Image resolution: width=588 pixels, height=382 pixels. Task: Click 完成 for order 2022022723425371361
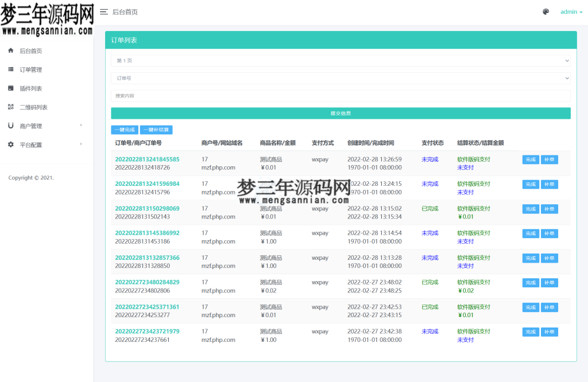pyautogui.click(x=531, y=307)
